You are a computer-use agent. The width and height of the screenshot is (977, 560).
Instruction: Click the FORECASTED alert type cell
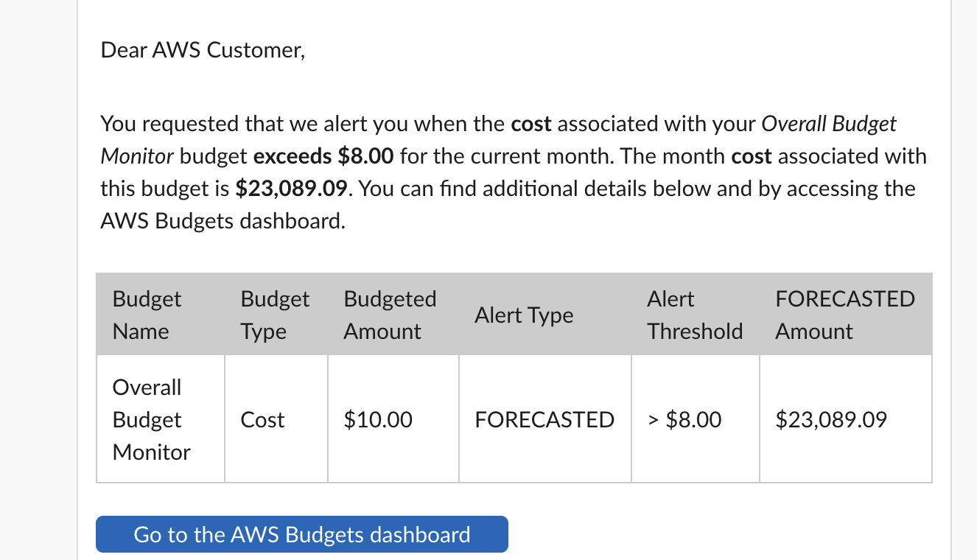[x=544, y=419]
